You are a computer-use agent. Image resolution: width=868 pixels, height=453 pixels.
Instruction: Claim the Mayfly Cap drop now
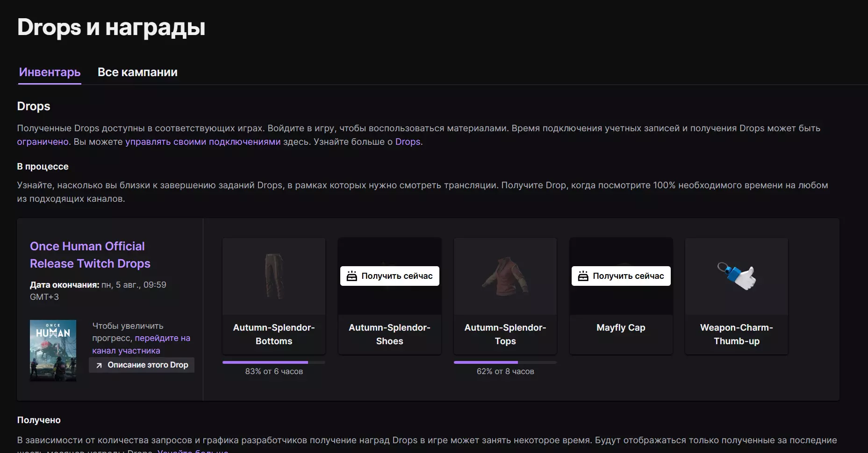point(621,276)
